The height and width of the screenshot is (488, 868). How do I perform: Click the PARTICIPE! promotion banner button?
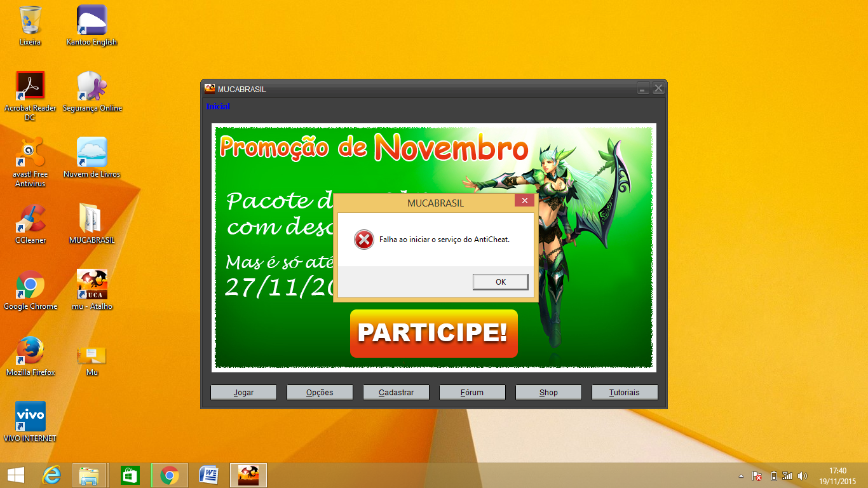[x=433, y=334]
